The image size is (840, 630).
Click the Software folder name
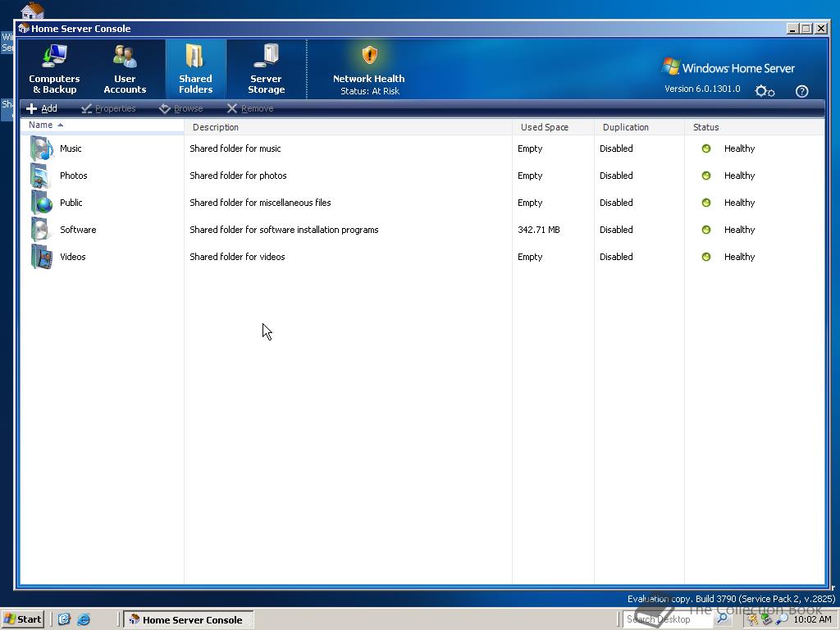tap(78, 230)
